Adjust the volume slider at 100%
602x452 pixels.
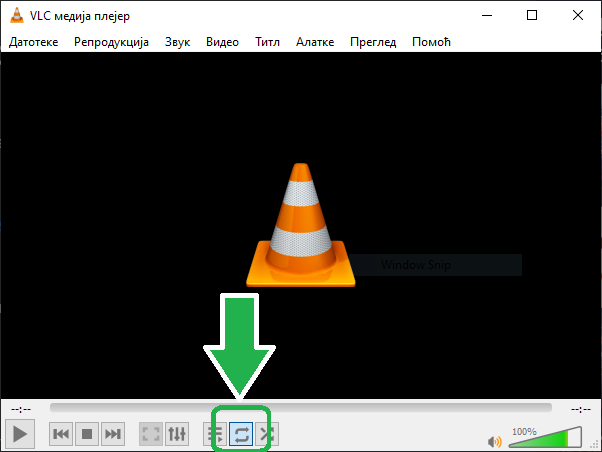[x=545, y=437]
